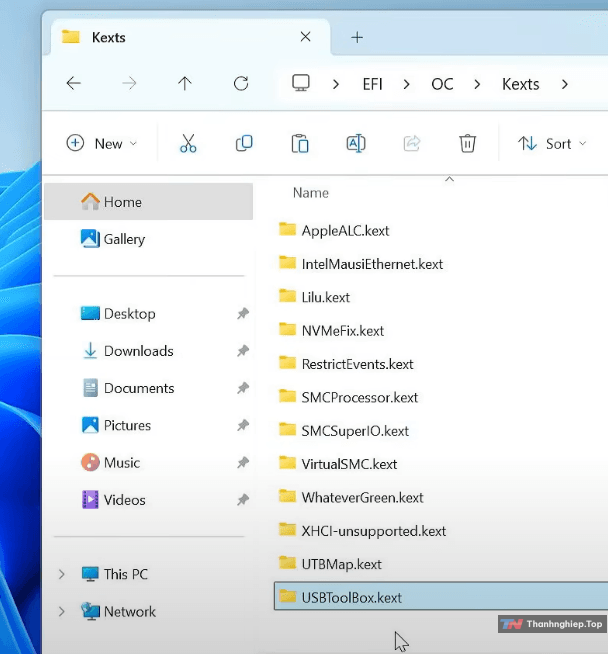Select the AppleALC.kext folder
The image size is (608, 654).
click(334, 230)
